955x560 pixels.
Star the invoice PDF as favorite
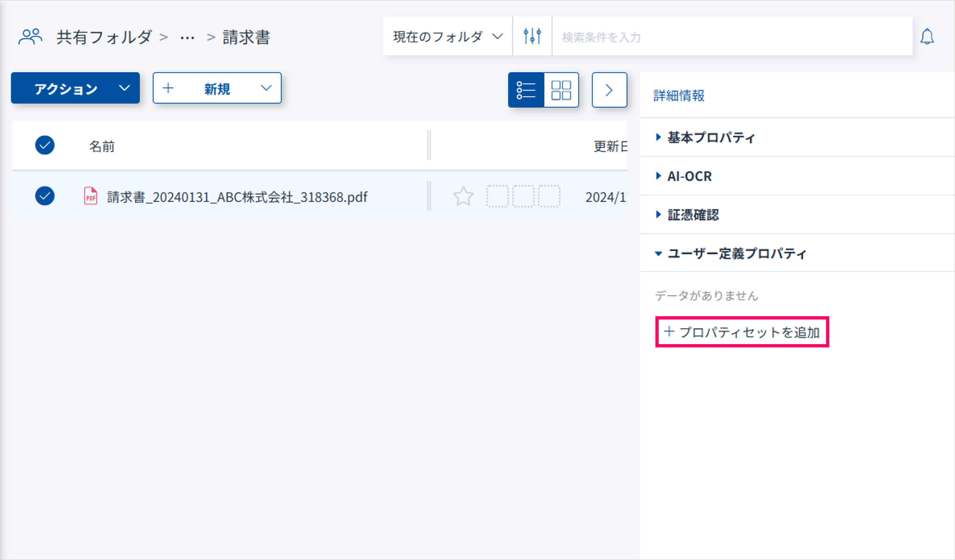click(463, 196)
